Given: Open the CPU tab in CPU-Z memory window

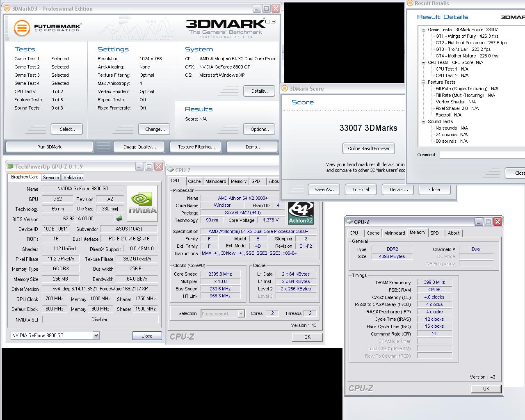Looking at the screenshot, I should click(x=354, y=233).
